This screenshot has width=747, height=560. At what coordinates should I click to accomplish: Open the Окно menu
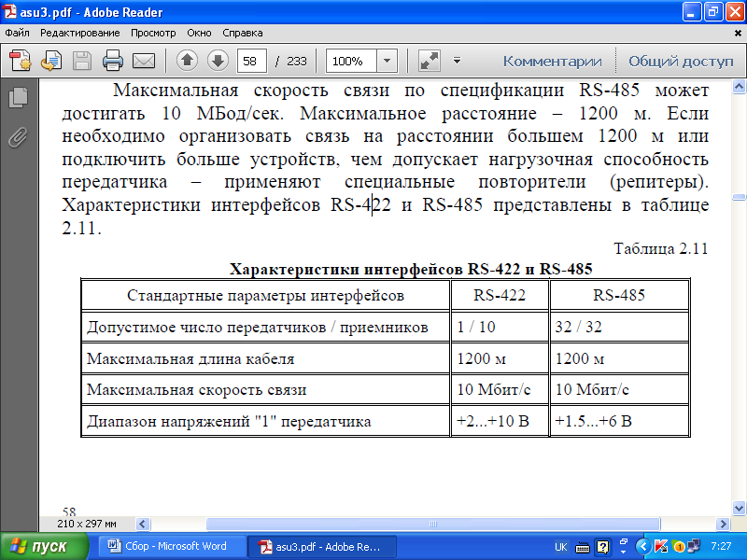point(199,33)
